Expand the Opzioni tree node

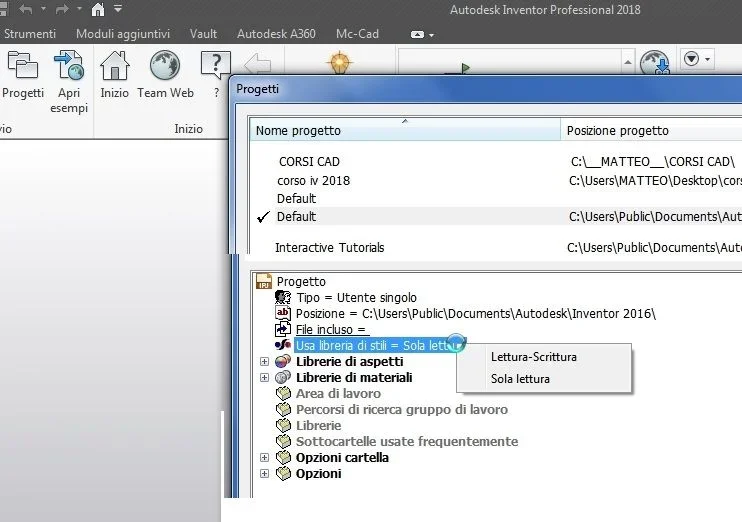tap(265, 474)
